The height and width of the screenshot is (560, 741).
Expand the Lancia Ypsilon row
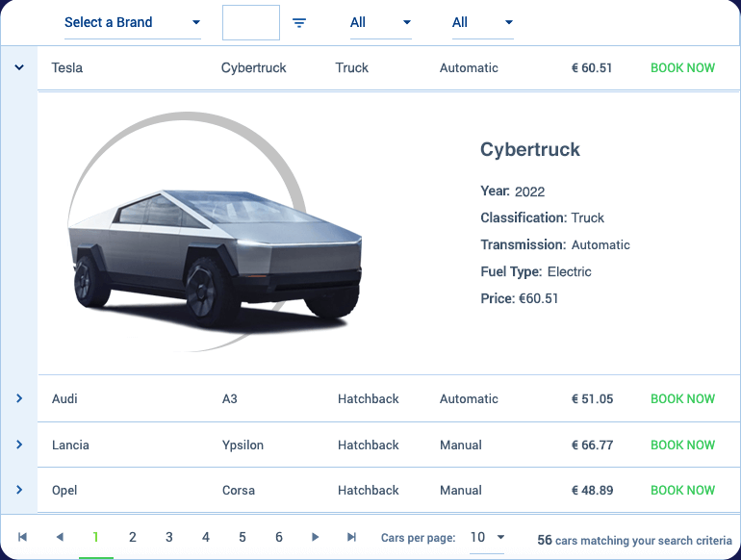[19, 445]
